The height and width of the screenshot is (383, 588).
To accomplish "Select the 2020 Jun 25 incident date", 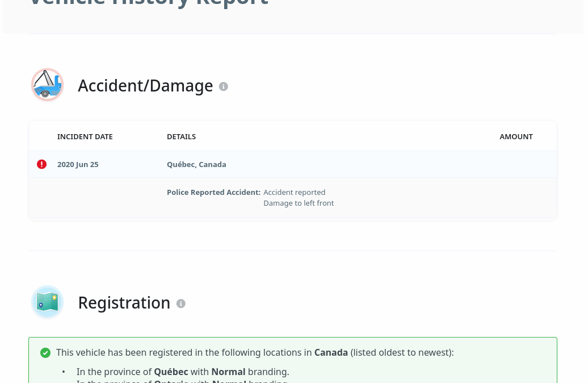I will tap(78, 164).
